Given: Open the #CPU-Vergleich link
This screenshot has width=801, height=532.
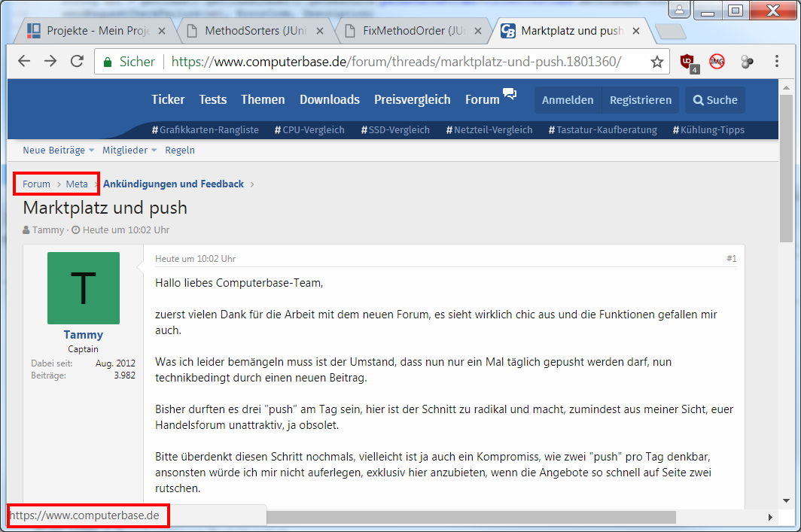Looking at the screenshot, I should click(x=309, y=129).
